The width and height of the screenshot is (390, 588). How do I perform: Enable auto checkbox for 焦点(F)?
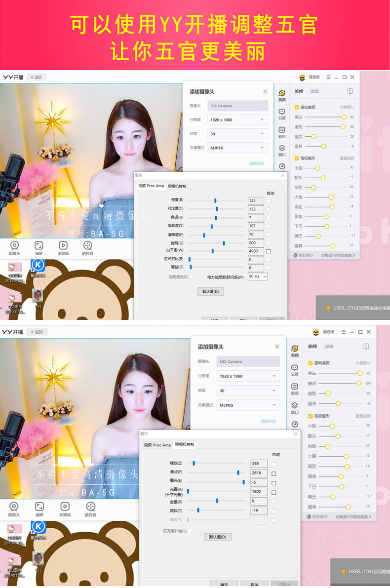[x=274, y=473]
